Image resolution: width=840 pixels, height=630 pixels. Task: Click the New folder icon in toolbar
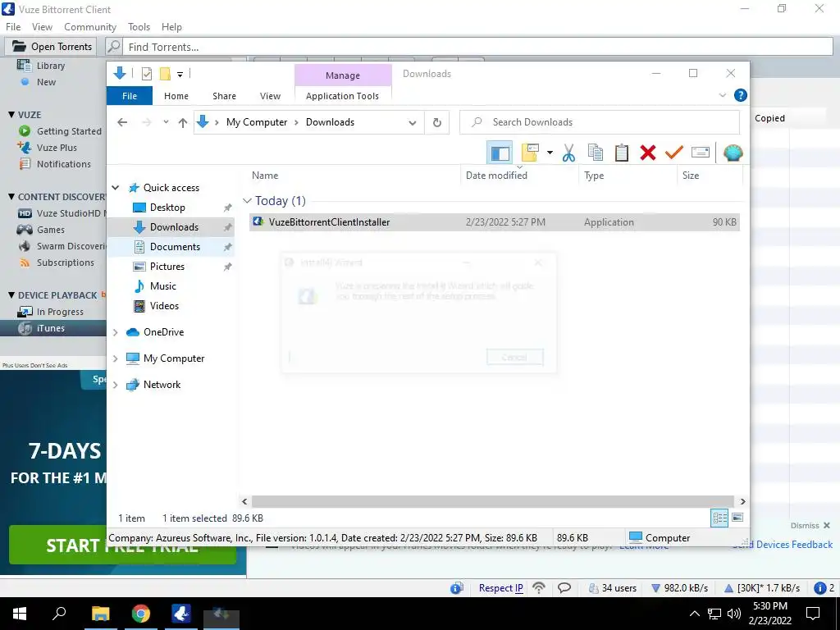coord(530,153)
